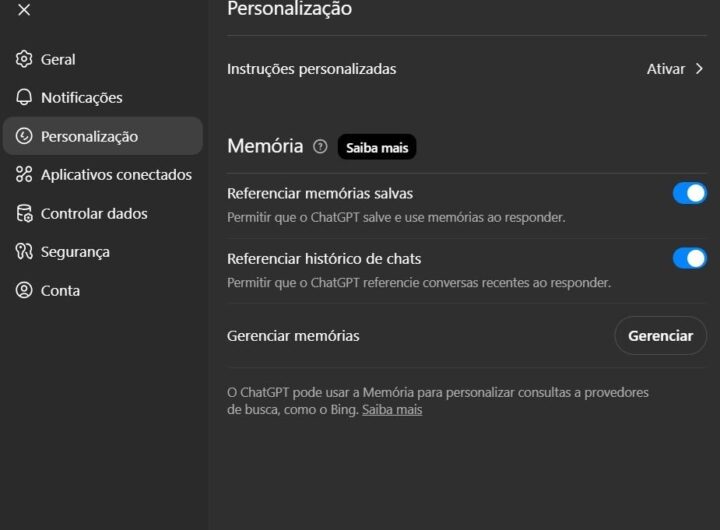Viewport: 720px width, 530px height.
Task: Click the Conta profile icon
Action: pyautogui.click(x=24, y=290)
